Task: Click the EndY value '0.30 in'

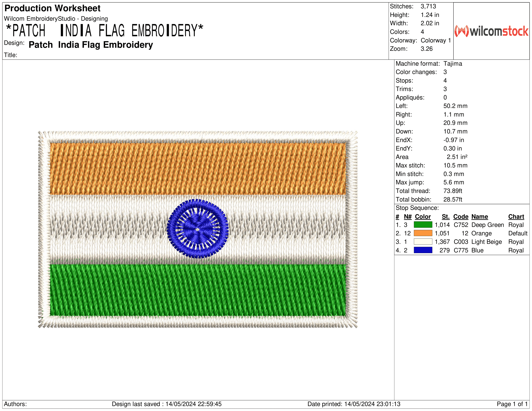Action: [x=452, y=148]
